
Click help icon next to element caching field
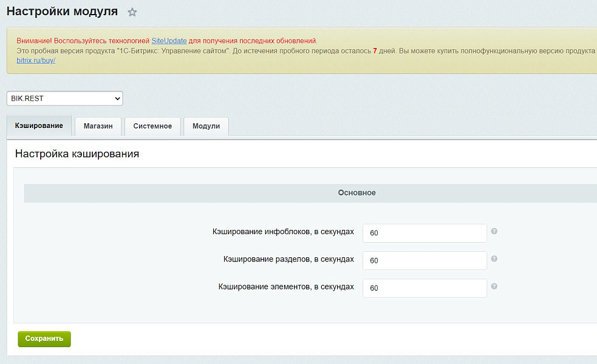pyautogui.click(x=494, y=286)
